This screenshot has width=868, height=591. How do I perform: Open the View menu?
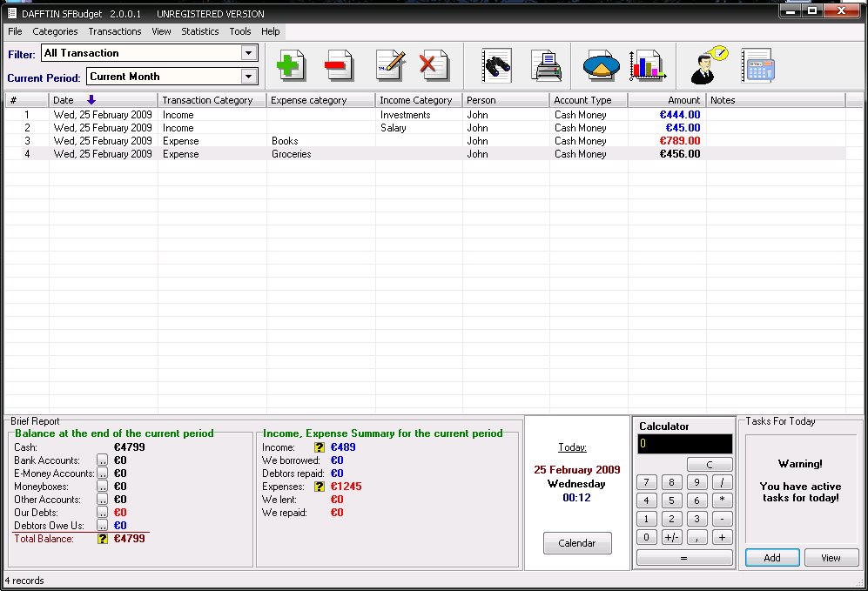[x=161, y=31]
